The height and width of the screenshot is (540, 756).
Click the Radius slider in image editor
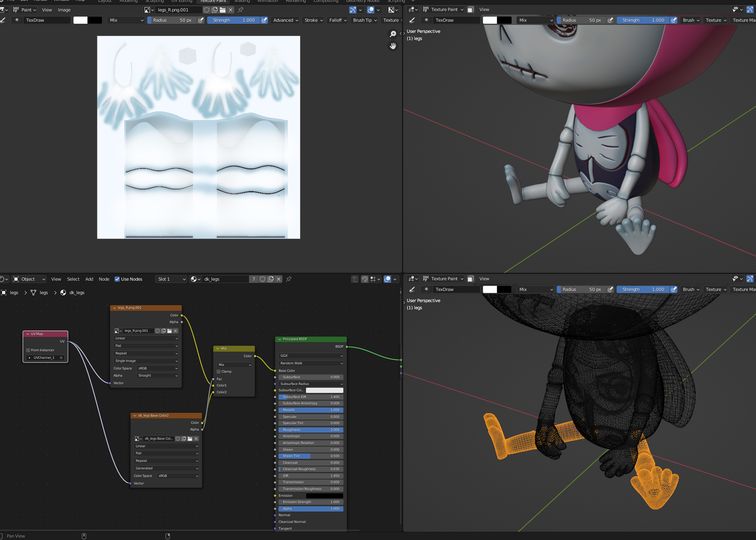(x=172, y=20)
